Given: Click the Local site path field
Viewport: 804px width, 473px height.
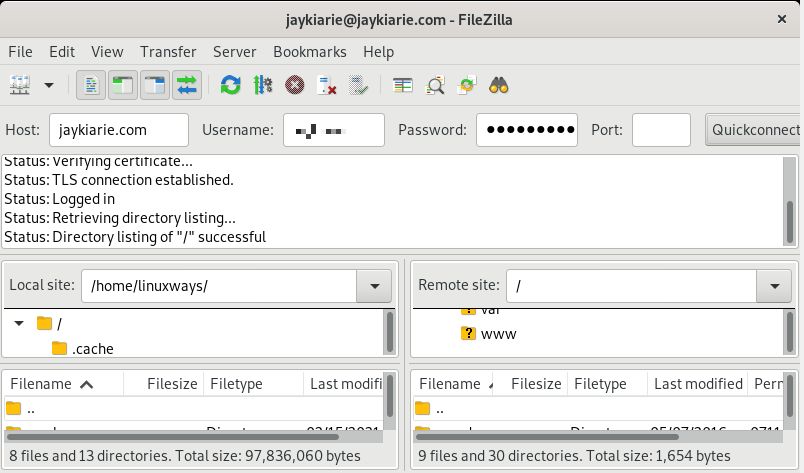Looking at the screenshot, I should (219, 286).
